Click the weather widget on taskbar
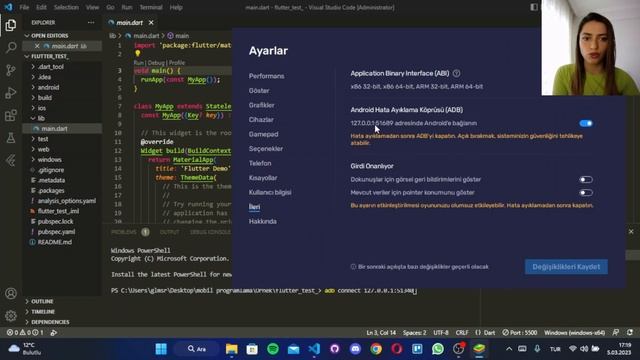Screen dimensions: 640x360 point(24,349)
